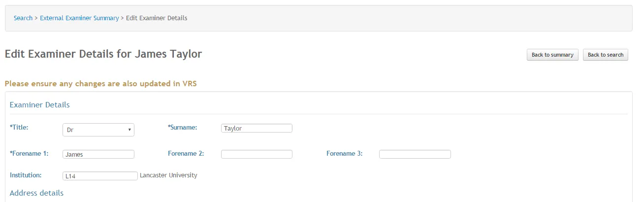
Task: Click the Edit Examiner Details breadcrumb text
Action: click(x=157, y=18)
